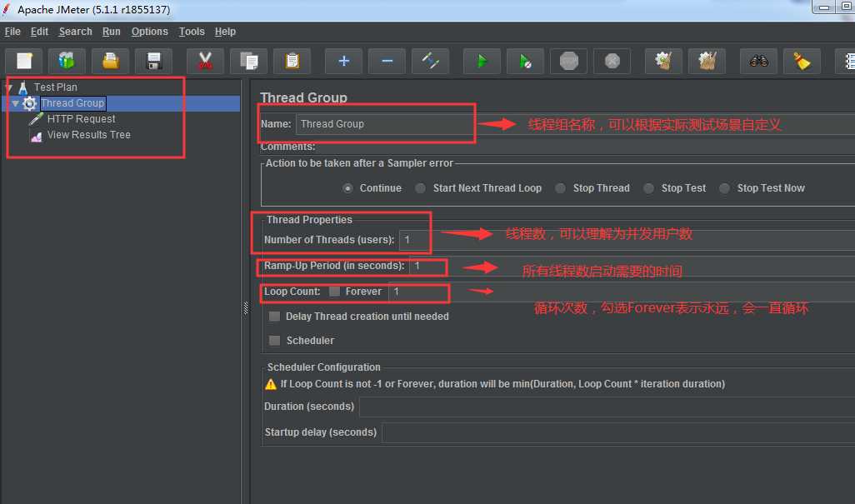Open a test plan file icon
This screenshot has width=855, height=504.
coord(110,61)
